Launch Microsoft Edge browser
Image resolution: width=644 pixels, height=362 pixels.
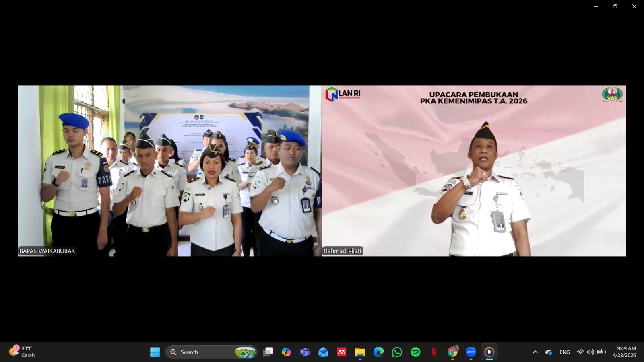pyautogui.click(x=378, y=352)
